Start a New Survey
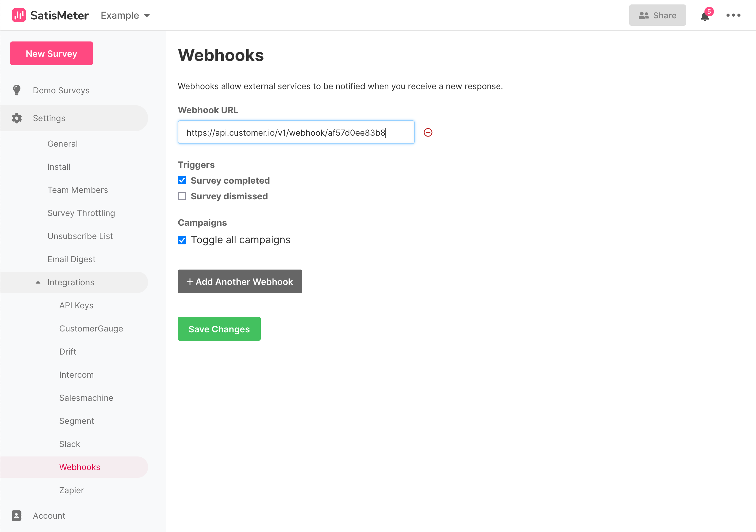Screen dimensions: 756x532 (52, 53)
